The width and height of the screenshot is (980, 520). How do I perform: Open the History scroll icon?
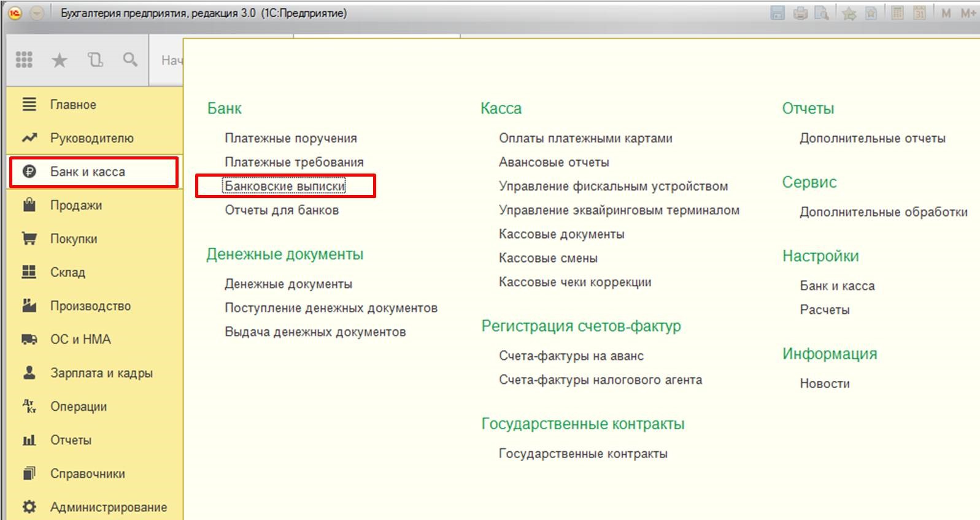point(95,59)
